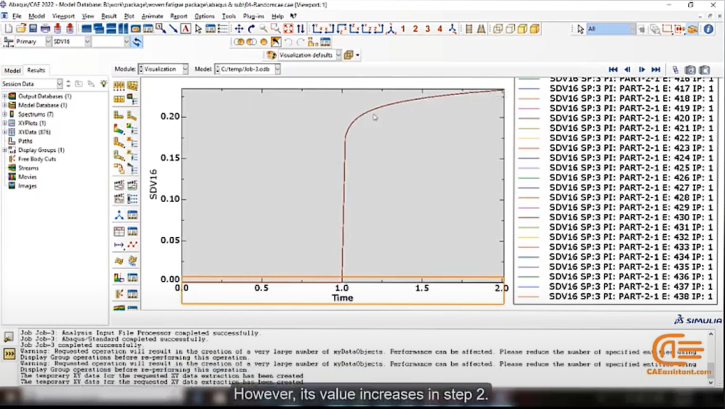Screen dimensions: 725x409
Task: Open the Create XY Data tool
Action: coord(119,231)
